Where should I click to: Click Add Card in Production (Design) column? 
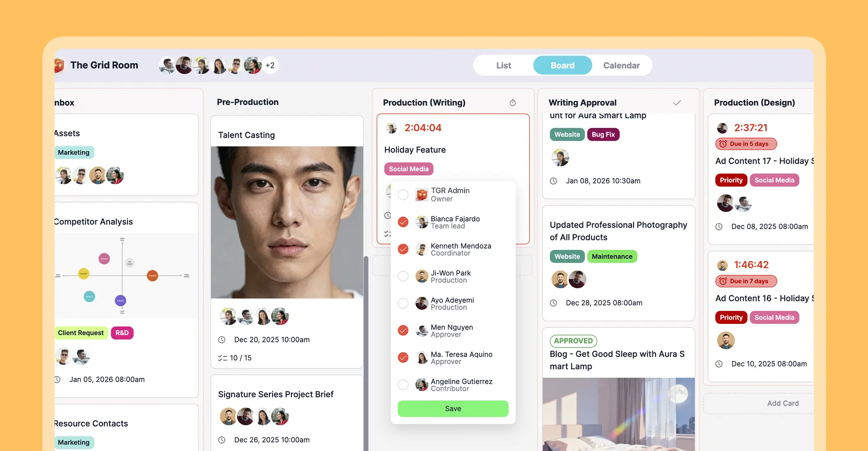[x=783, y=403]
